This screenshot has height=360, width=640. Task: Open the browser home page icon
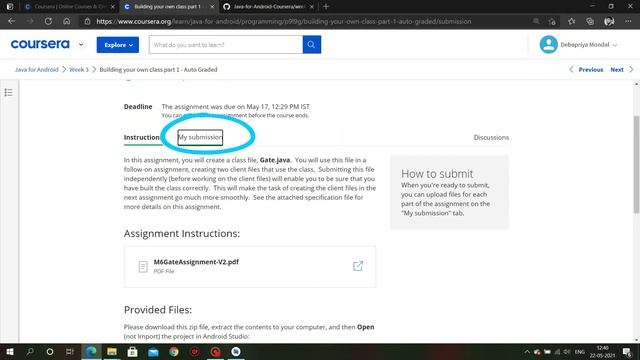[x=67, y=21]
